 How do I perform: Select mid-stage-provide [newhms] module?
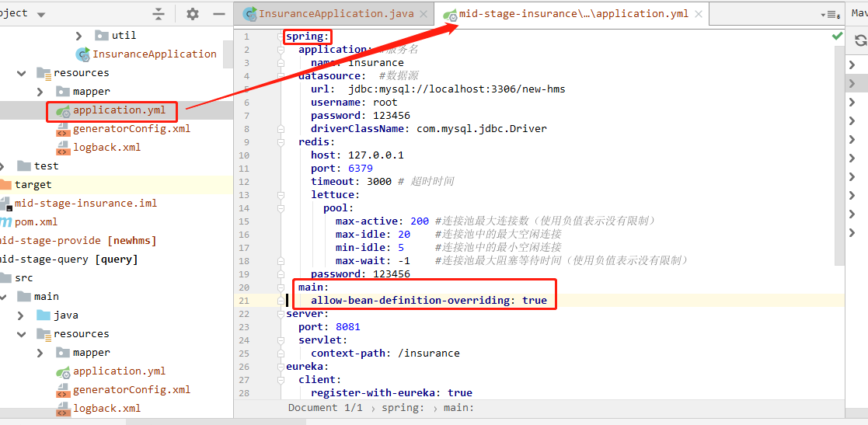[x=78, y=241]
